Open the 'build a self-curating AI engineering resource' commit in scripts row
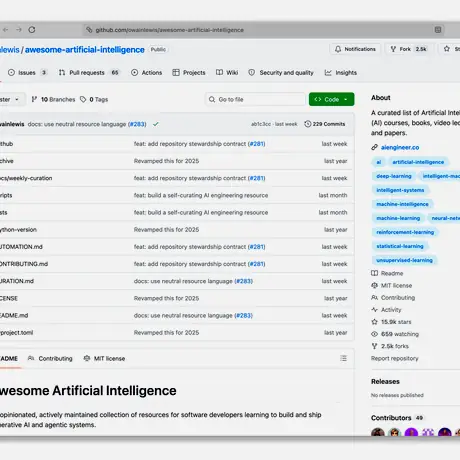The image size is (460, 460). [x=201, y=195]
